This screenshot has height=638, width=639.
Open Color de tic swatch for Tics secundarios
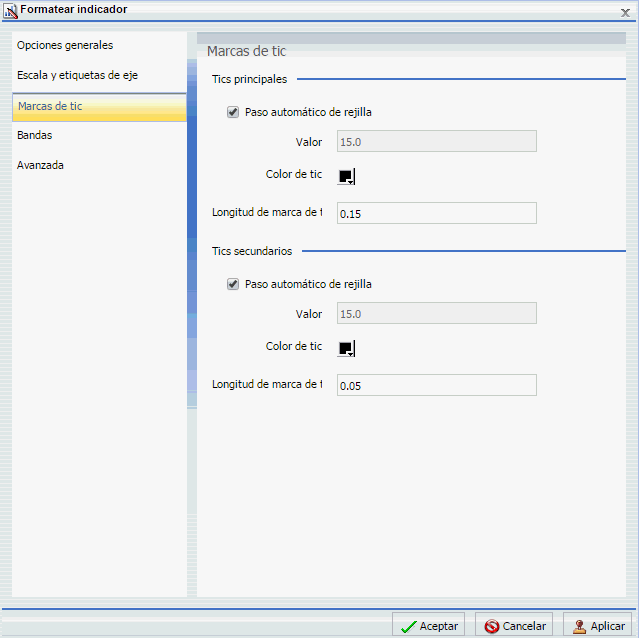tap(346, 348)
